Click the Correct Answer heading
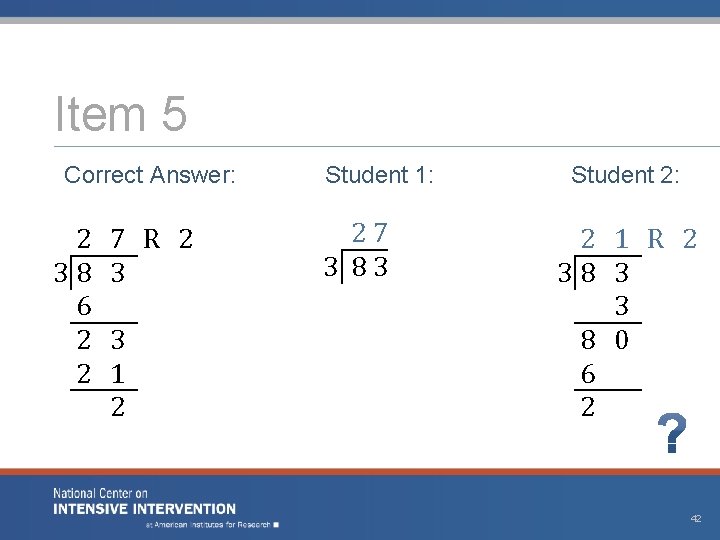This screenshot has height=540, width=720. coord(150,176)
